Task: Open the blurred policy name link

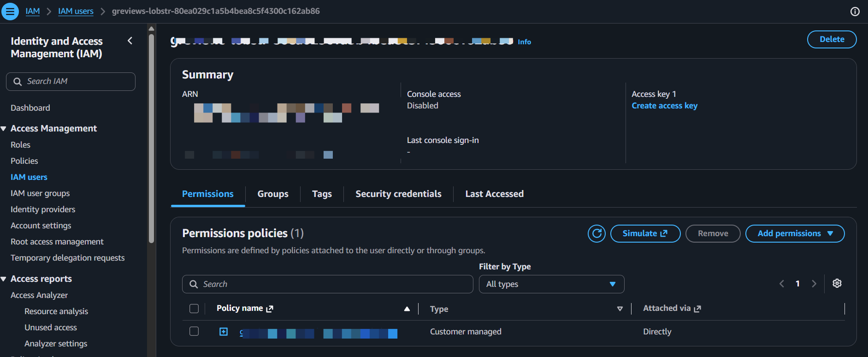Action: [318, 333]
